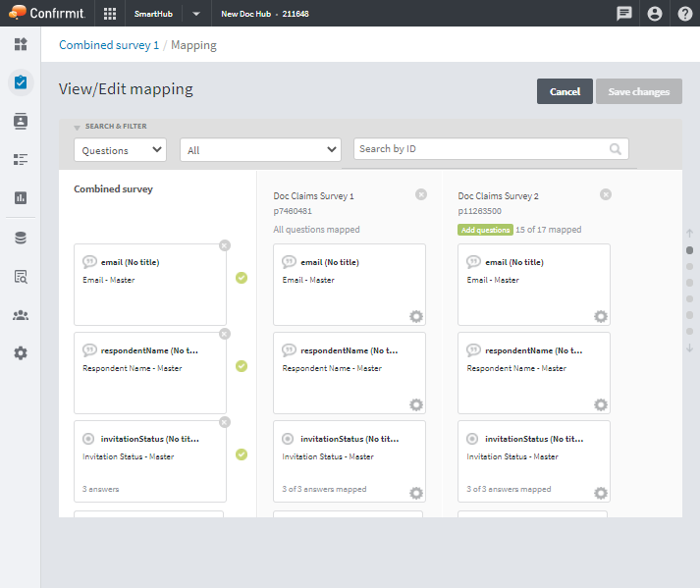The width and height of the screenshot is (700, 588).
Task: Open the user account icon
Action: coord(655,14)
